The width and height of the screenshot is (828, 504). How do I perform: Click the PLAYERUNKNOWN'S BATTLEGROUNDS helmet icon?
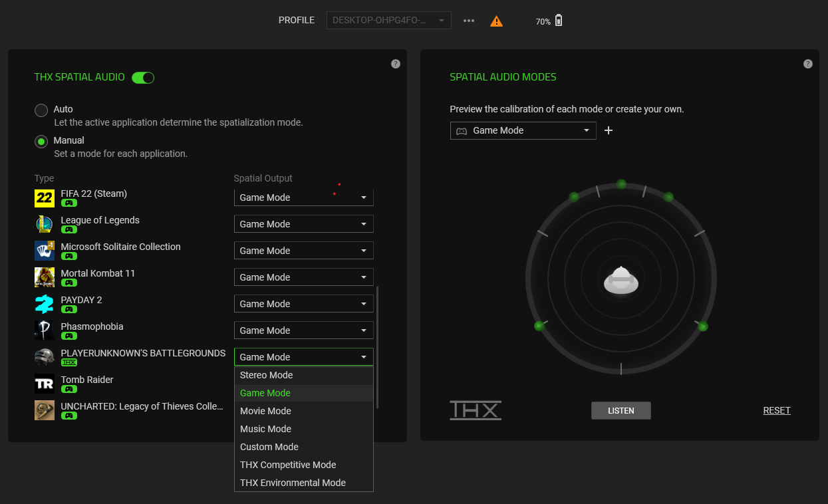tap(45, 357)
